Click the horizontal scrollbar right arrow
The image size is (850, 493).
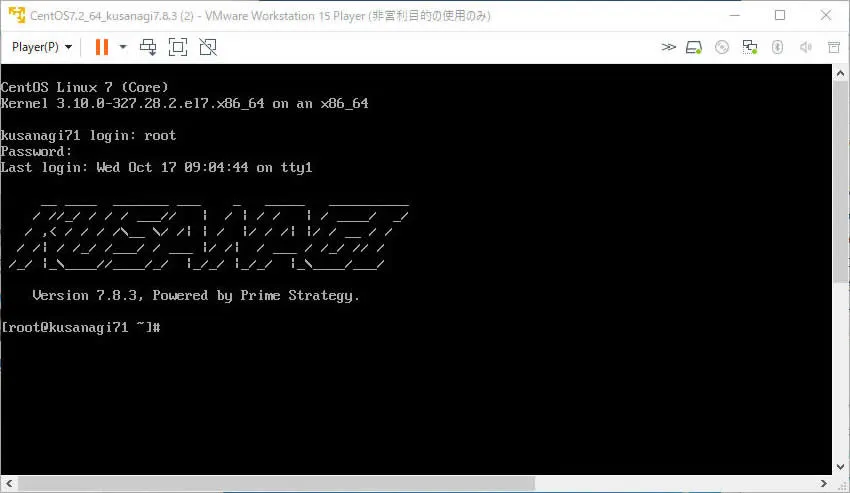tap(825, 484)
